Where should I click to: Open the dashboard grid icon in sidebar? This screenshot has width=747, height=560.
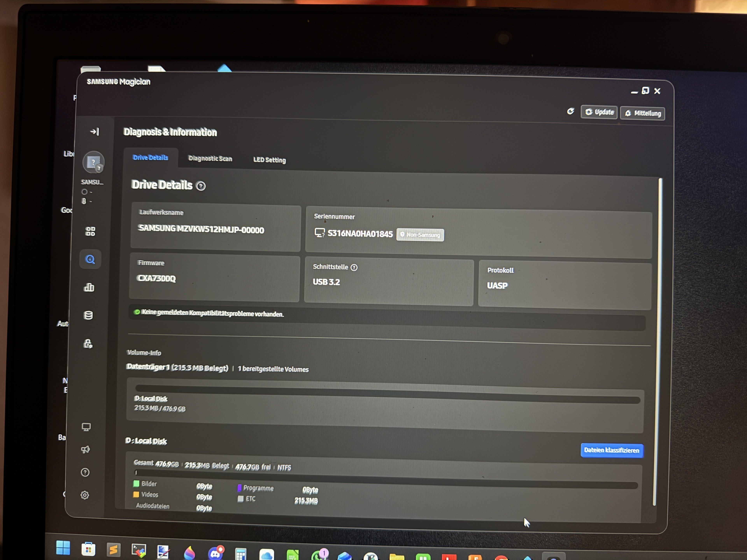pos(90,231)
